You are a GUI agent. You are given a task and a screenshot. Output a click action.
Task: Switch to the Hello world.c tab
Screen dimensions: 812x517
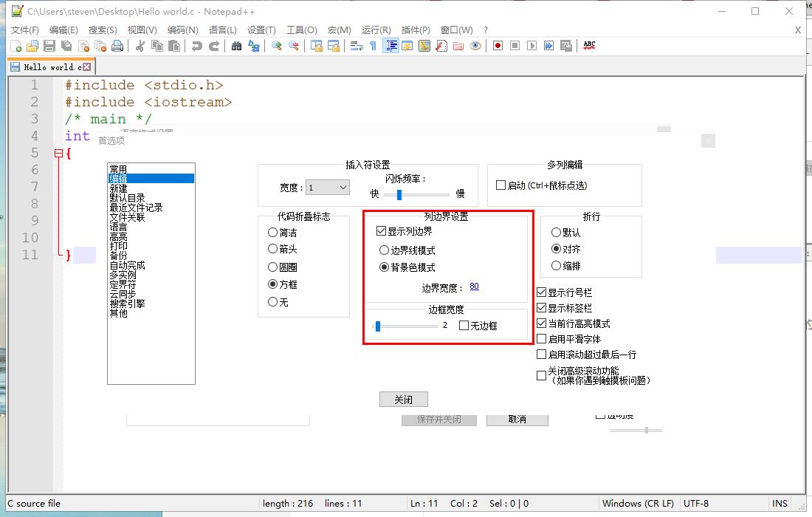[47, 65]
